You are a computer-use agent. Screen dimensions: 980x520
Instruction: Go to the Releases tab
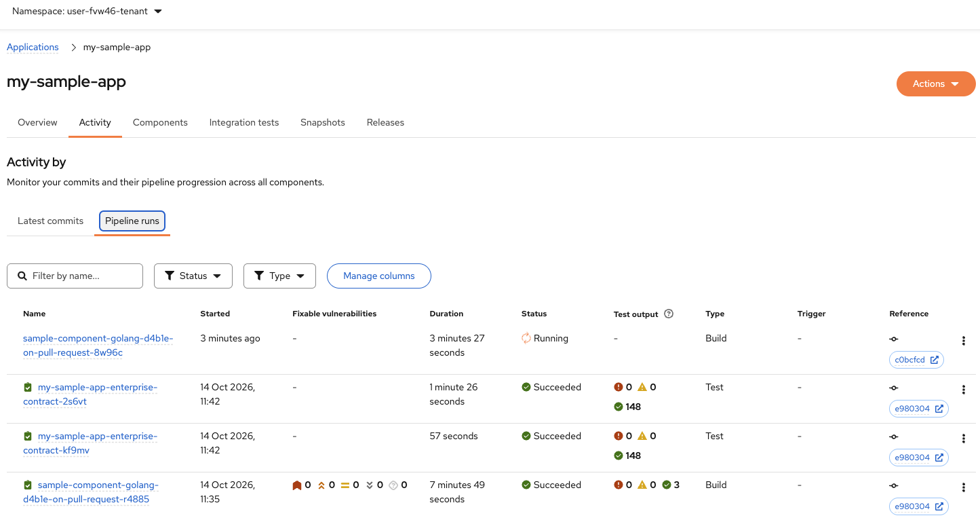tap(385, 122)
